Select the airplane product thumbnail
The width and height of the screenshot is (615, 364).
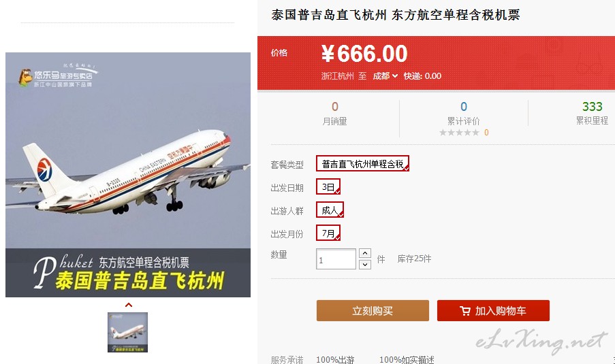click(x=127, y=332)
